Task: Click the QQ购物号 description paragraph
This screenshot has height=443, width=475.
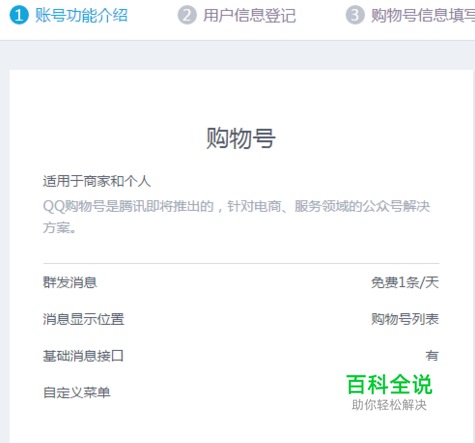Action: coord(236,217)
